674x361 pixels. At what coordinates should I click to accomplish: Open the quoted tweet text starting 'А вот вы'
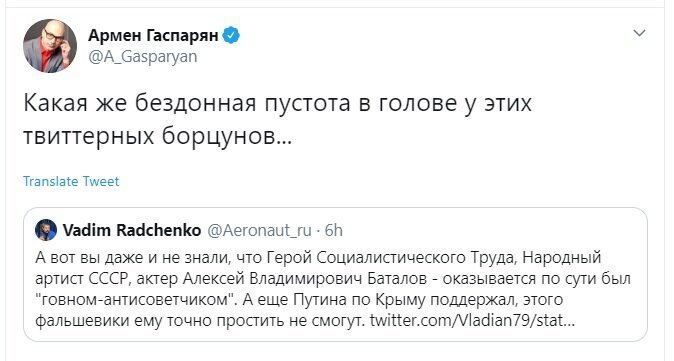tap(333, 289)
